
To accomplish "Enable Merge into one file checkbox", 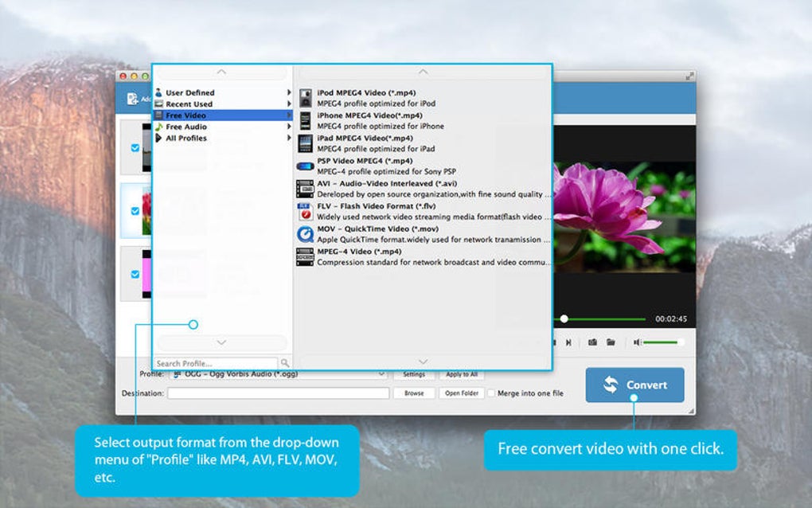I will click(x=491, y=393).
